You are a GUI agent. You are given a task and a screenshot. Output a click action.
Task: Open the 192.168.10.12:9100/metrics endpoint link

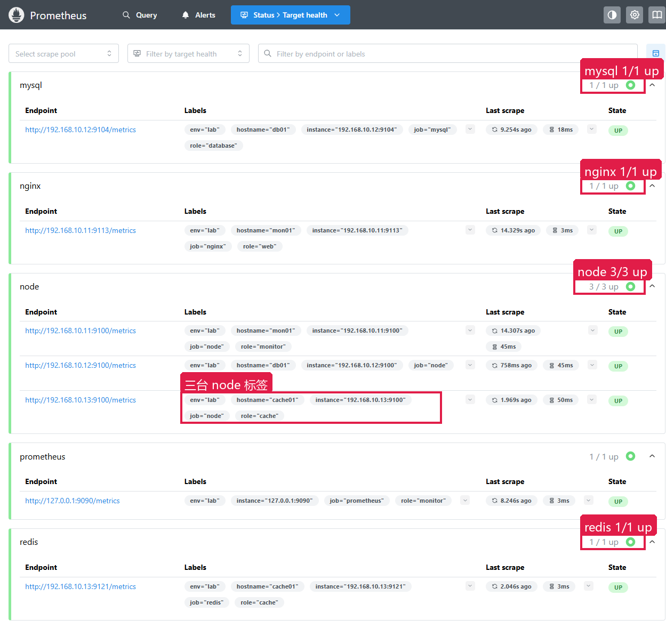click(81, 365)
